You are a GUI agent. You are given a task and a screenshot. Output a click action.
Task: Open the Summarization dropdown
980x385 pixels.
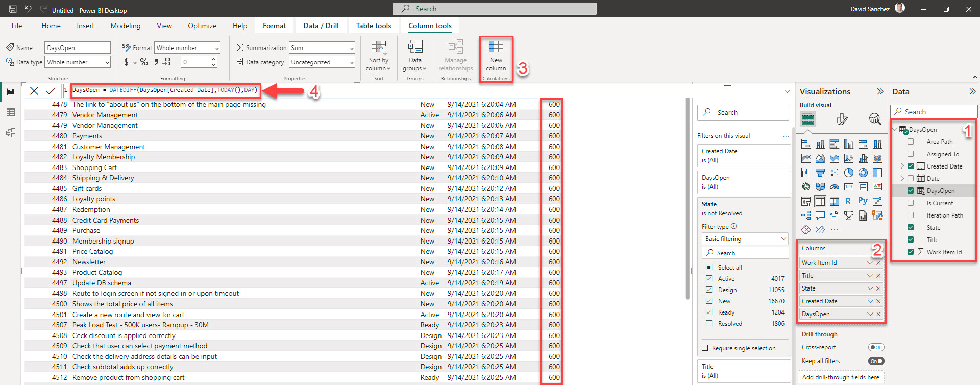click(322, 48)
